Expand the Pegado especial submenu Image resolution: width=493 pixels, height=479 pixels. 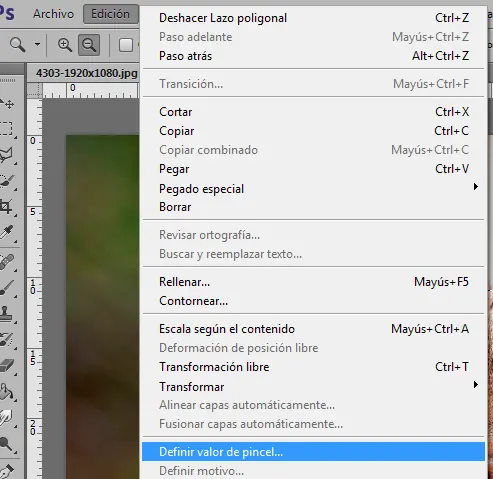314,189
